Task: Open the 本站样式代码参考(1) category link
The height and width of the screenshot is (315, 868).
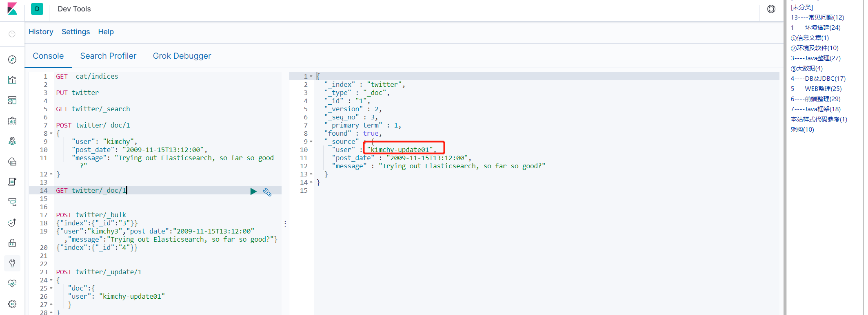Action: pyautogui.click(x=819, y=119)
